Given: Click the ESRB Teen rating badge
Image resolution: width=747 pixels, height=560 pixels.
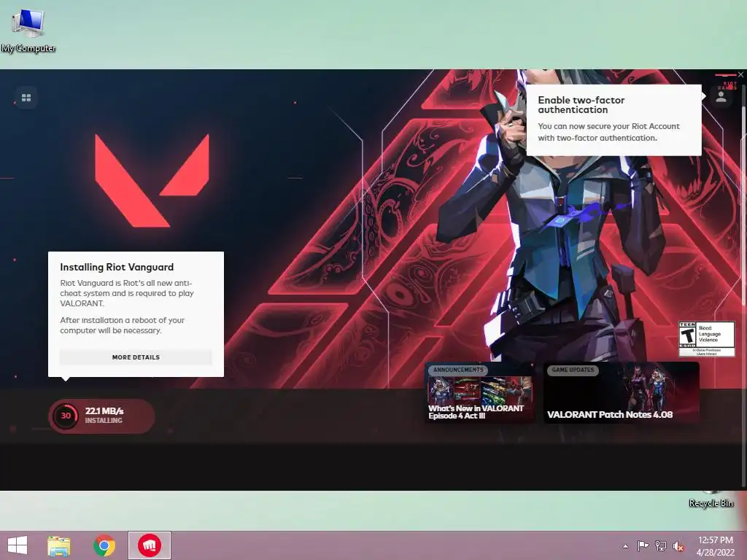Looking at the screenshot, I should (706, 338).
